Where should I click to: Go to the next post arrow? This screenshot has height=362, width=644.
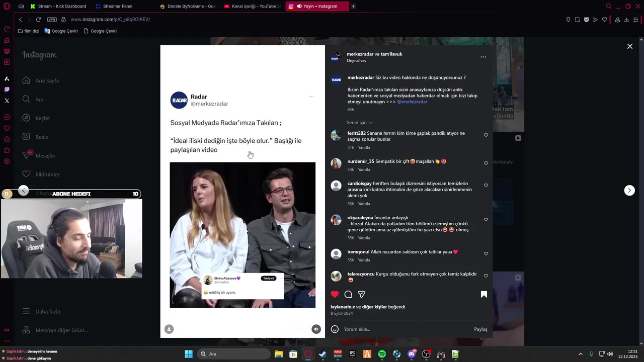click(x=629, y=191)
